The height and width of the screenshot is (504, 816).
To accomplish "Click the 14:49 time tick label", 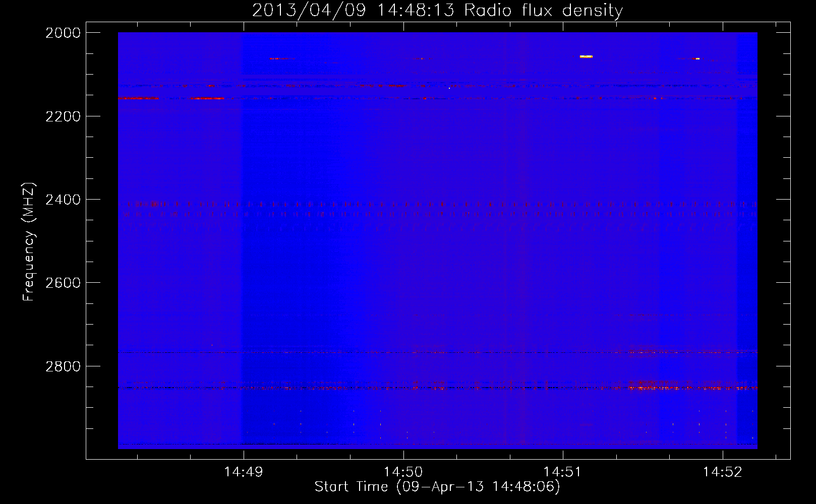I will point(244,472).
